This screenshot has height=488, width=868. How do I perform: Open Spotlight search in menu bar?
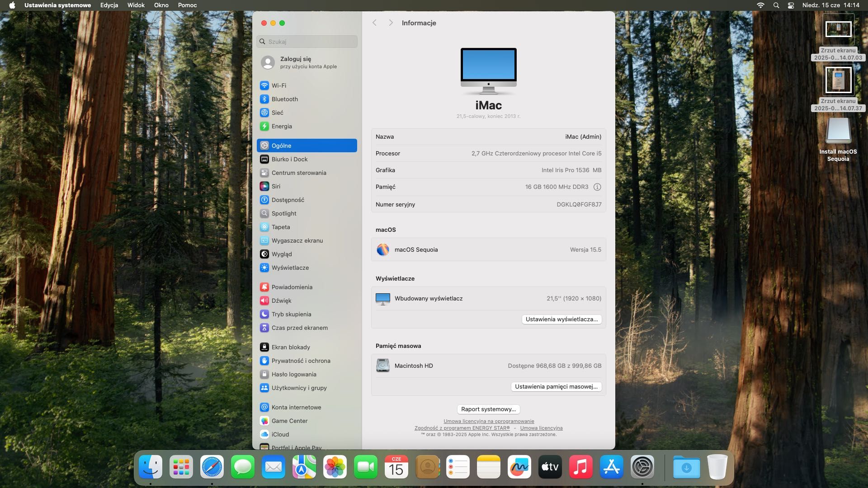pyautogui.click(x=776, y=5)
